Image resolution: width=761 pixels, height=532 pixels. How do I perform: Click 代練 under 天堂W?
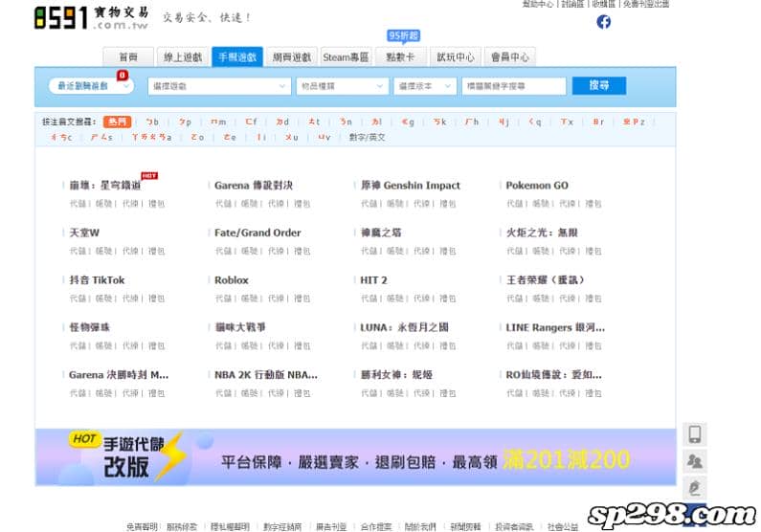point(130,251)
